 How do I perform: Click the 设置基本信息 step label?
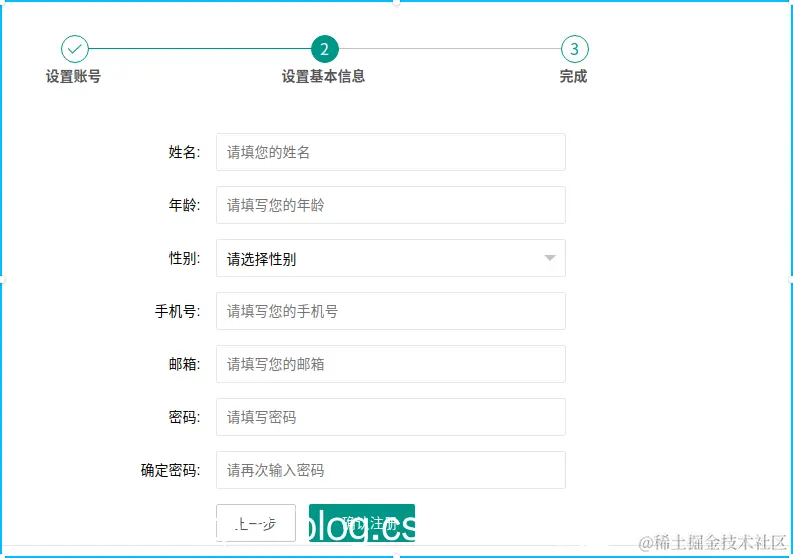(324, 76)
